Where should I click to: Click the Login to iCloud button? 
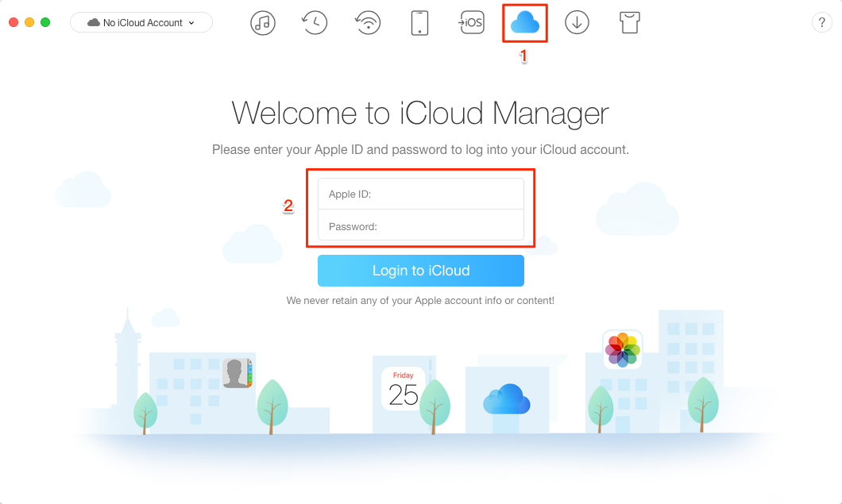[420, 271]
